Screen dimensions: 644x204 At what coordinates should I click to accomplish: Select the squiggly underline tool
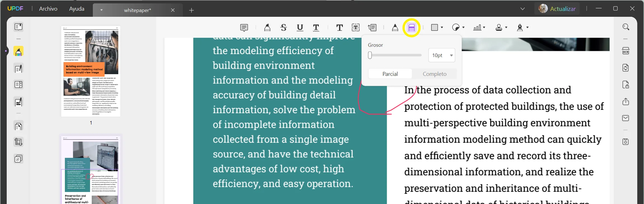coord(316,27)
